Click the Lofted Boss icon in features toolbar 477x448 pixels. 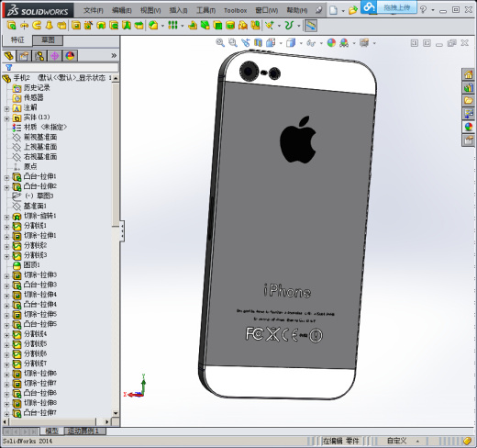click(50, 26)
